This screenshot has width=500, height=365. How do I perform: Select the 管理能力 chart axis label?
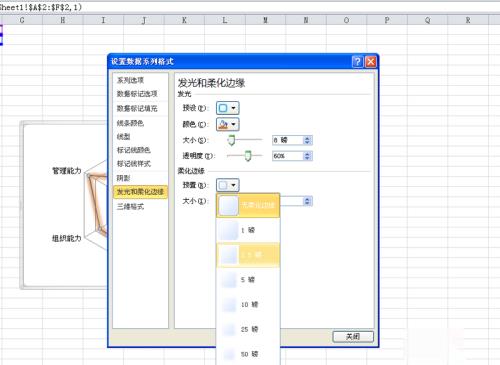click(67, 171)
